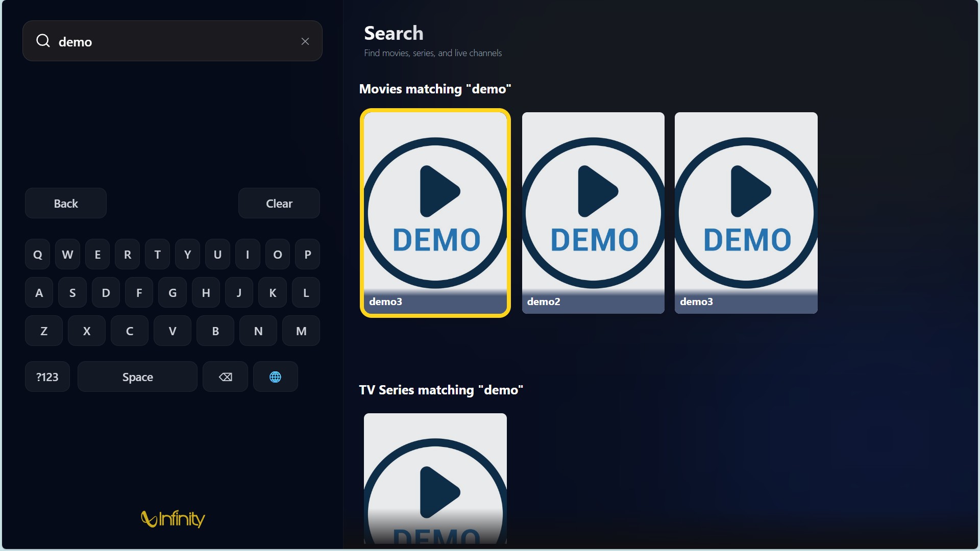The height and width of the screenshot is (551, 980).
Task: Tap the backspace key icon
Action: tap(225, 377)
